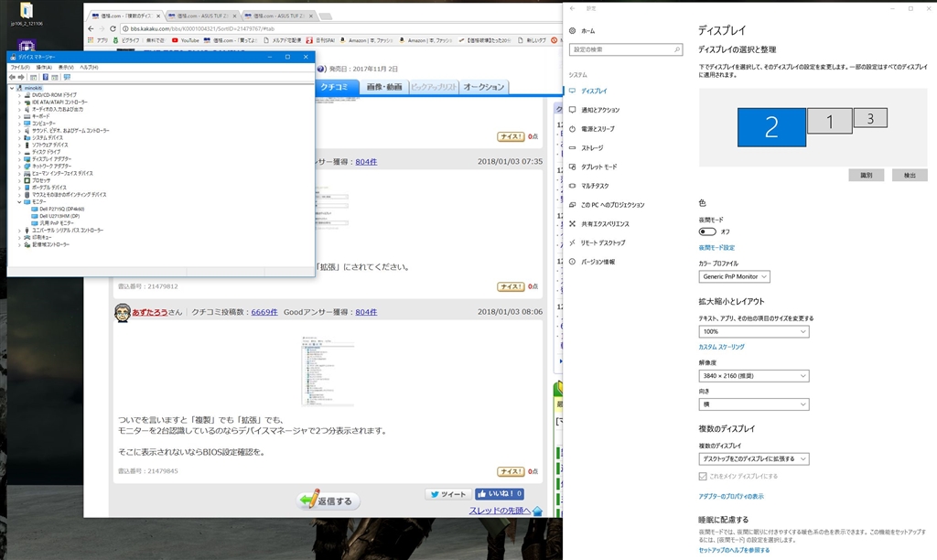
Task: Toggle これをメイン ディスプレイにする checkbox
Action: coord(703,477)
